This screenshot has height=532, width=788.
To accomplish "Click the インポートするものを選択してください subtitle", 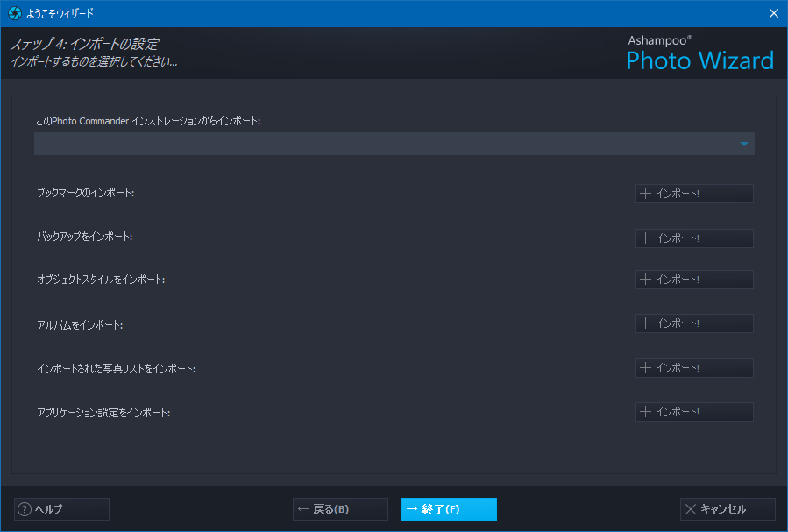I will pyautogui.click(x=94, y=62).
